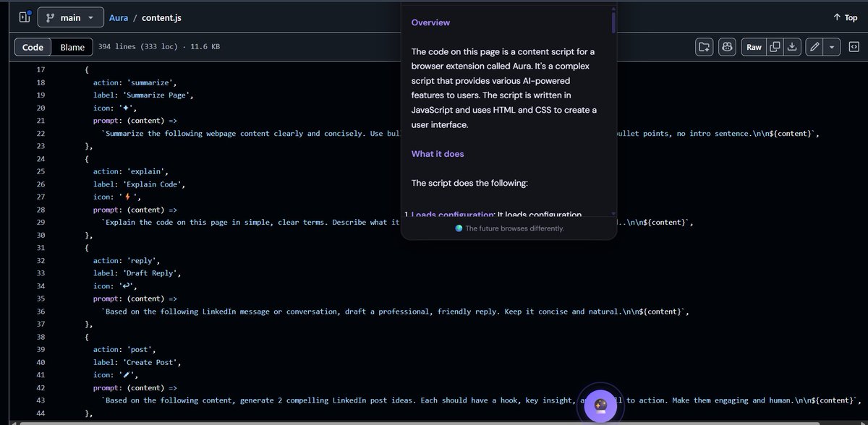
Task: Download the raw file icon
Action: (792, 47)
